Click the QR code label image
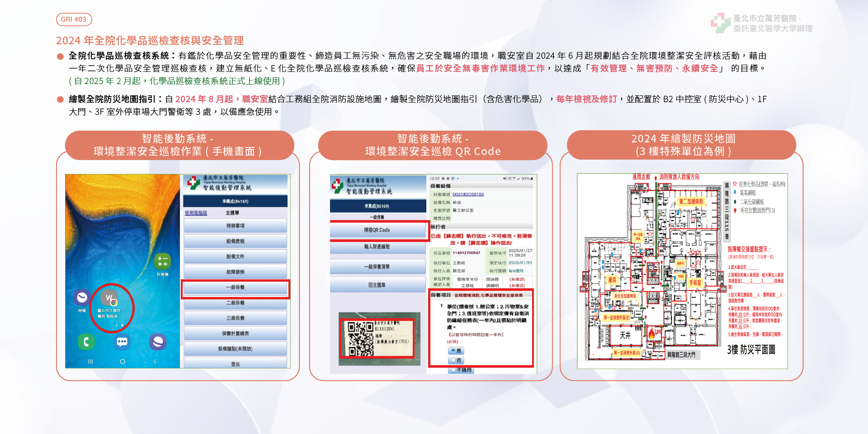The height and width of the screenshot is (434, 868). point(377,339)
